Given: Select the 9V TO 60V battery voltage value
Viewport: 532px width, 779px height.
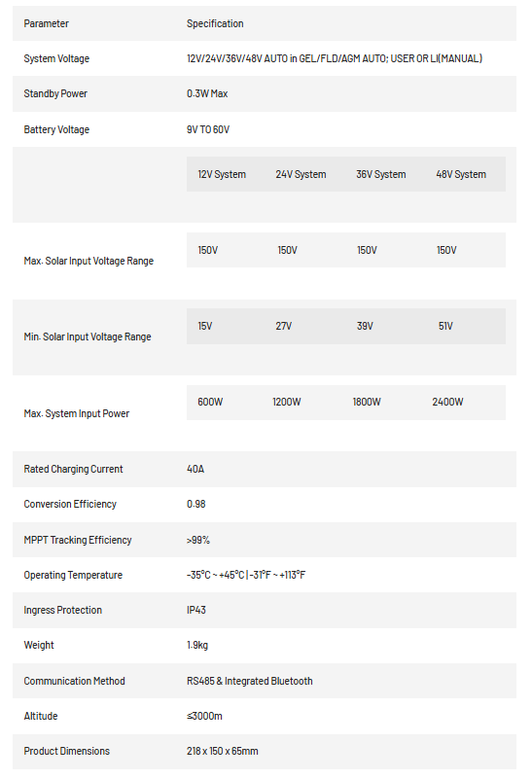Looking at the screenshot, I should tap(208, 129).
